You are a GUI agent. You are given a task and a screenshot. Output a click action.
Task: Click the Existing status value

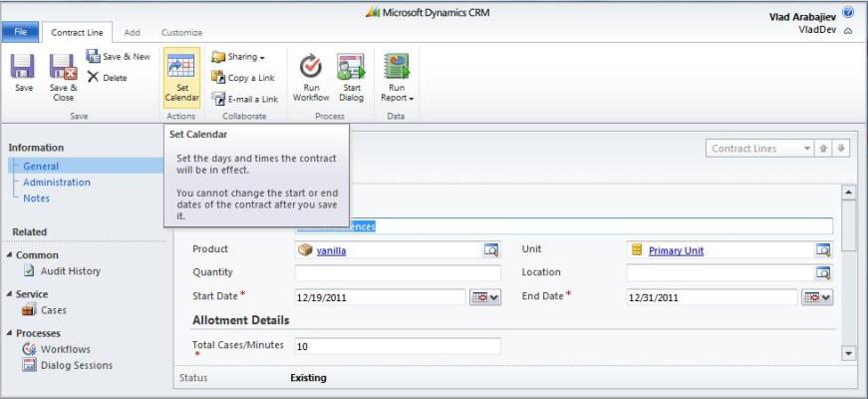[x=308, y=378]
